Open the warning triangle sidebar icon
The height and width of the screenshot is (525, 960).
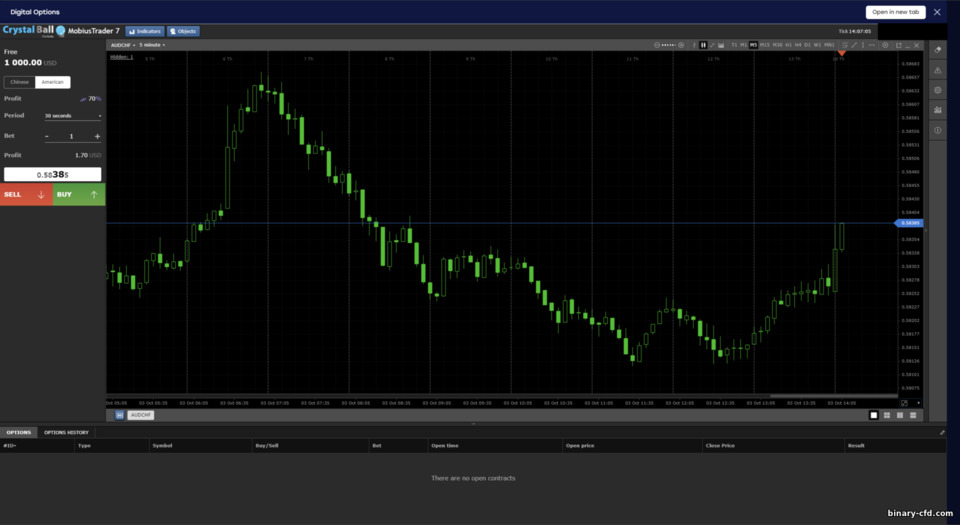point(937,70)
